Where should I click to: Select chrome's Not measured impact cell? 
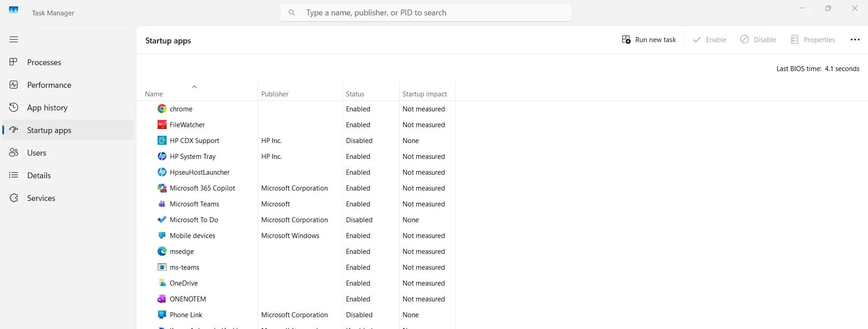click(424, 109)
